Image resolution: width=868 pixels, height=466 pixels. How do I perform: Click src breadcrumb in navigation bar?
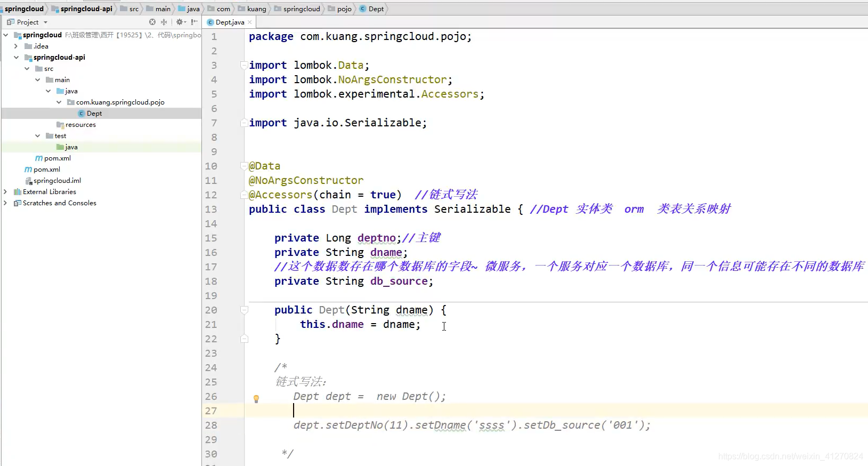point(129,9)
